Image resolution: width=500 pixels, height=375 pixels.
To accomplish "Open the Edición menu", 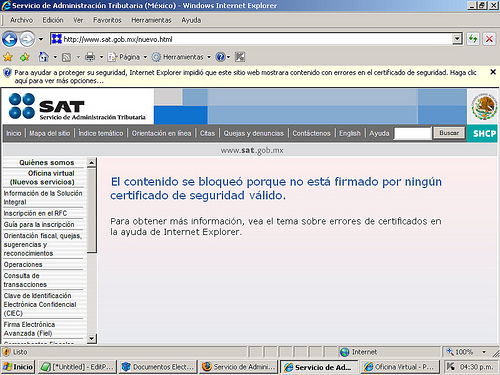I will pos(53,20).
